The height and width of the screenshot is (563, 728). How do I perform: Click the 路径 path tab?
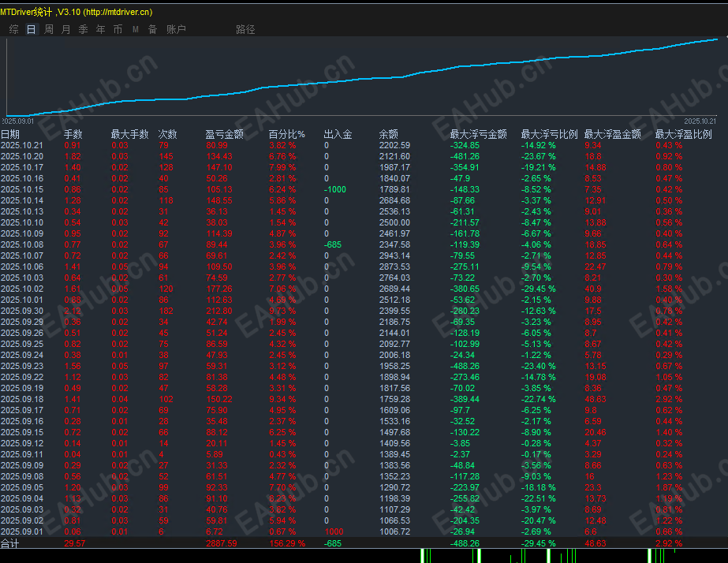(245, 29)
